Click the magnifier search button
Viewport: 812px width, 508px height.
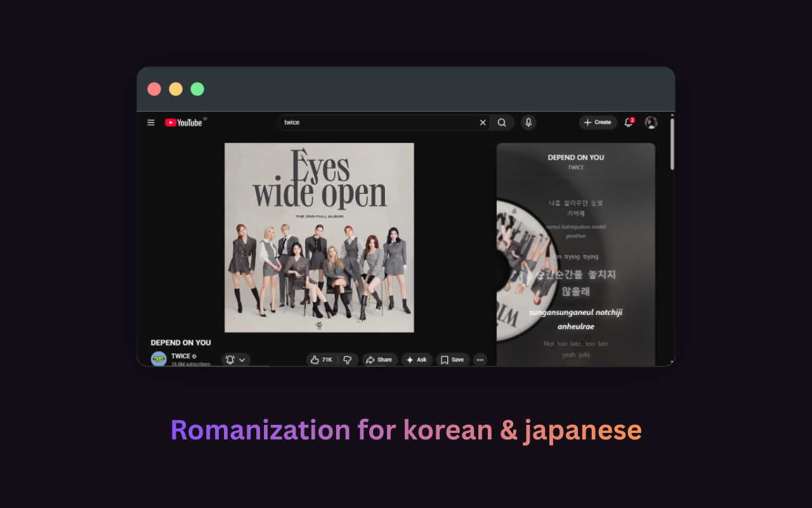(x=502, y=123)
